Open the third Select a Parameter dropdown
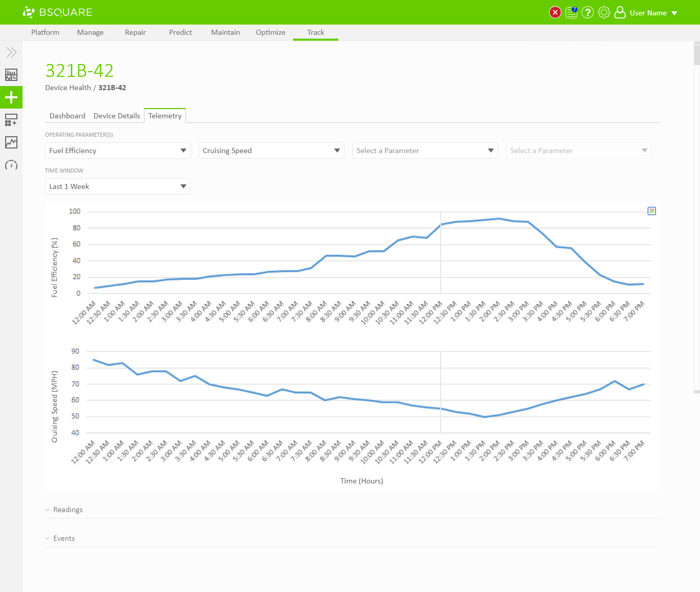 point(425,151)
